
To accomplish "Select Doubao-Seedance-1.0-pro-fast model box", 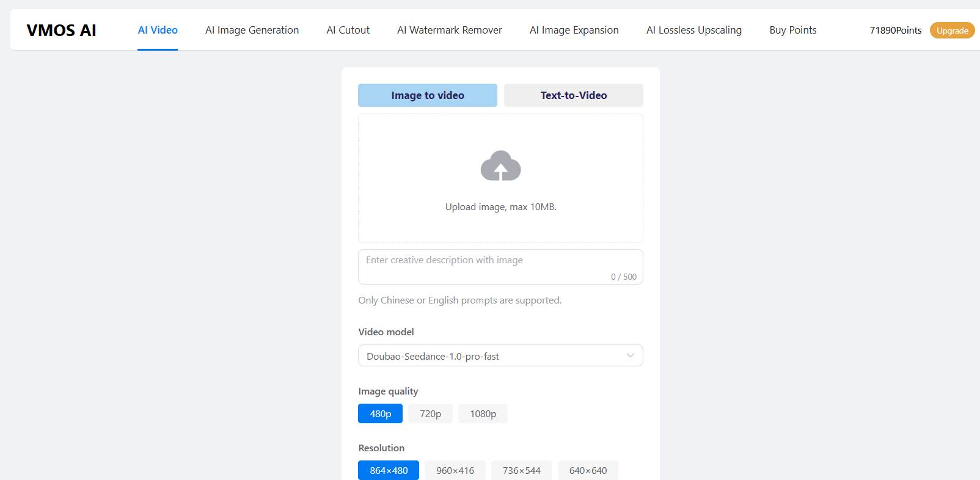I will [x=489, y=356].
